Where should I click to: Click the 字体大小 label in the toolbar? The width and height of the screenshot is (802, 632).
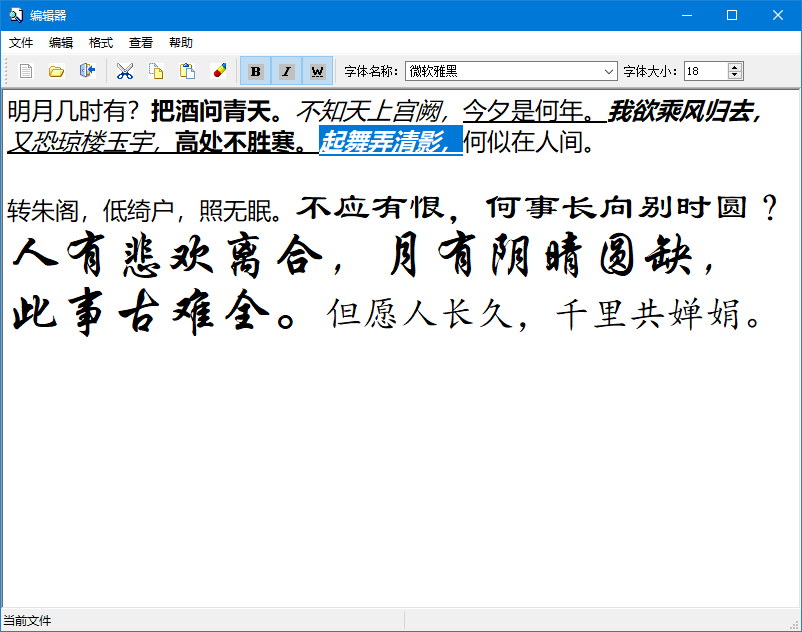650,71
